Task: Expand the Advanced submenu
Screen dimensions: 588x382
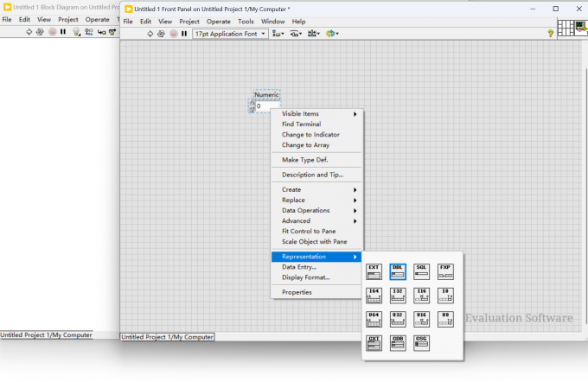Action: (316, 221)
